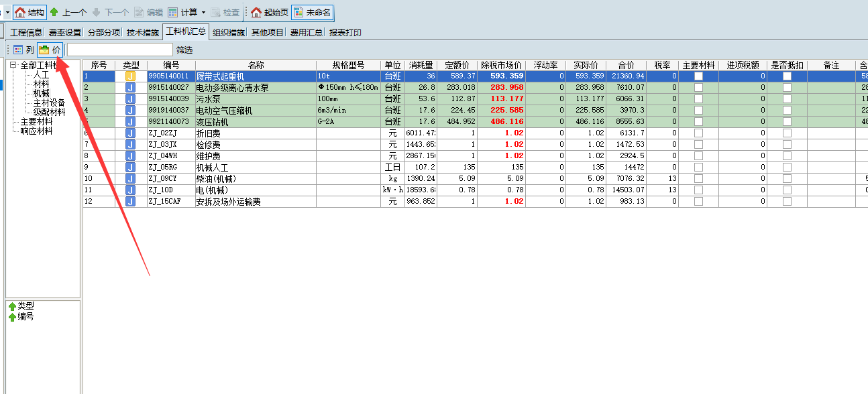Click the 列 column settings button
This screenshot has height=394, width=868.
pyautogui.click(x=23, y=50)
